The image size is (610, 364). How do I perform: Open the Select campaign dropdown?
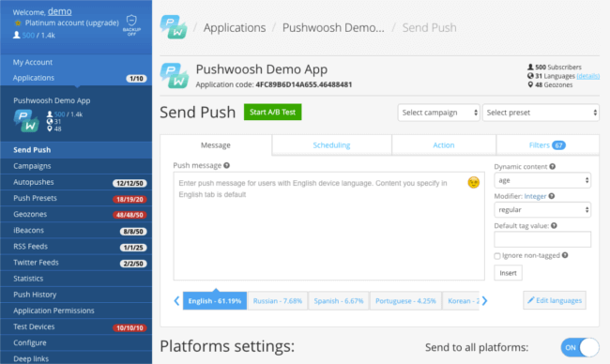[438, 113]
